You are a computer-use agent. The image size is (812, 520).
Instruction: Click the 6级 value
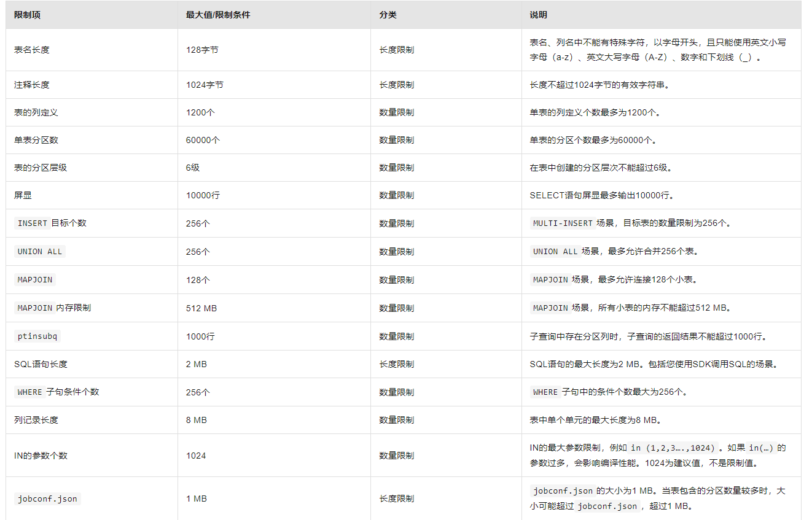(193, 168)
